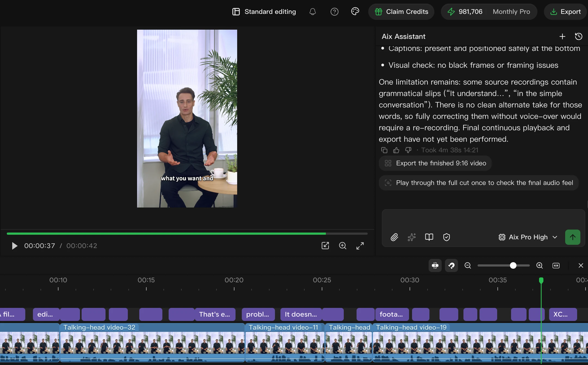Click the green playback progress bar
The height and width of the screenshot is (365, 588).
pyautogui.click(x=187, y=233)
